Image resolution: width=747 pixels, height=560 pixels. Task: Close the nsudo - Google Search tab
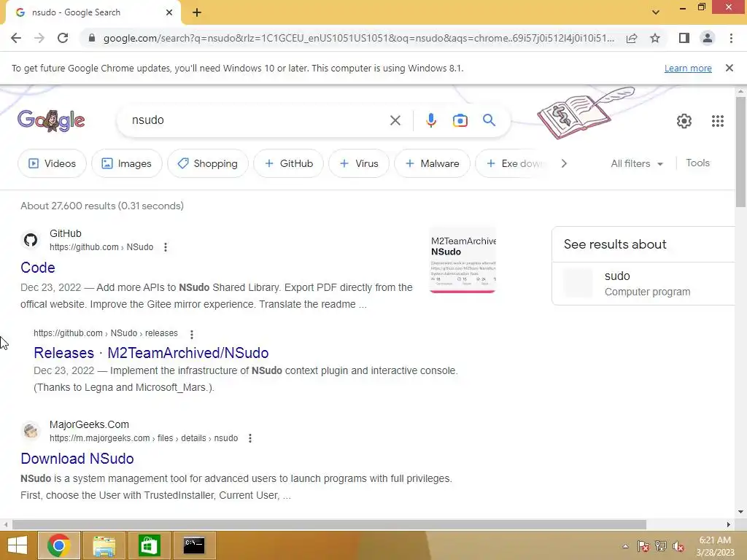coord(169,12)
